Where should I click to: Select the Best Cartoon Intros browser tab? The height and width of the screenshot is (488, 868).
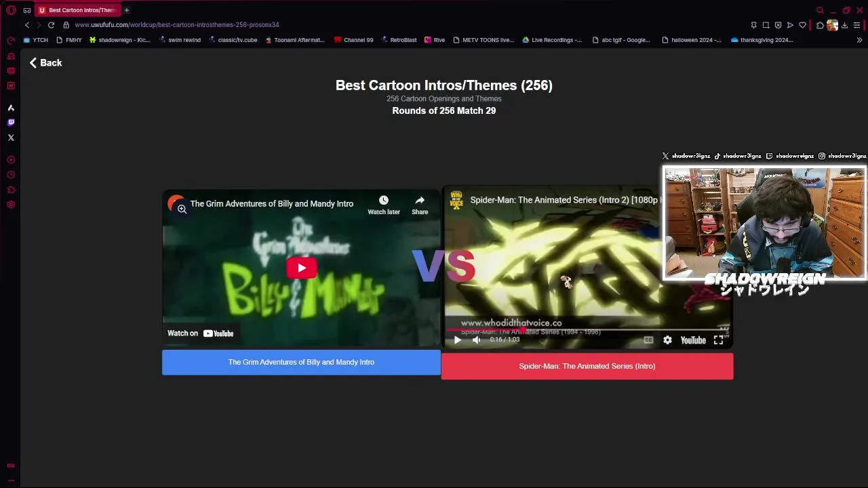point(77,10)
